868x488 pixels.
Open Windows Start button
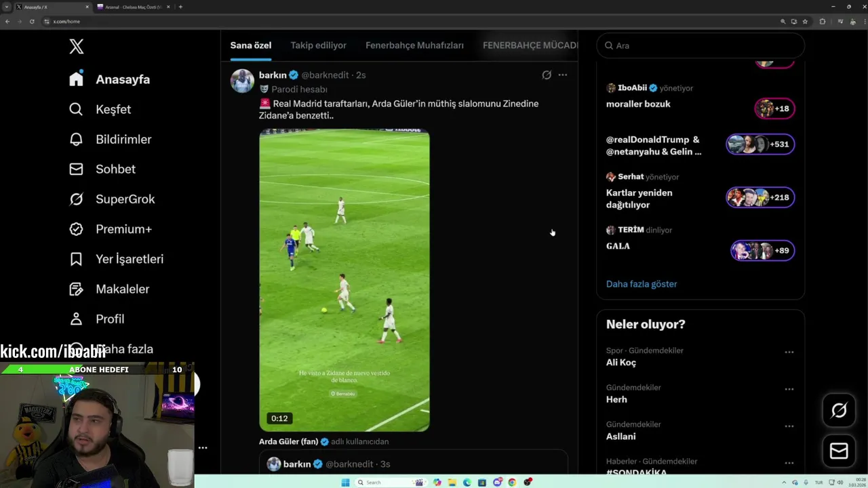click(345, 482)
